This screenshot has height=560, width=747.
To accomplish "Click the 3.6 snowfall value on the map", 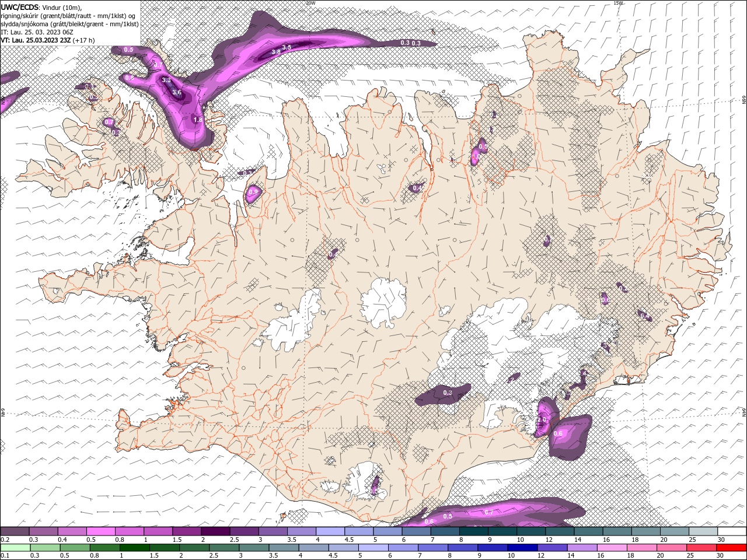I will click(177, 93).
